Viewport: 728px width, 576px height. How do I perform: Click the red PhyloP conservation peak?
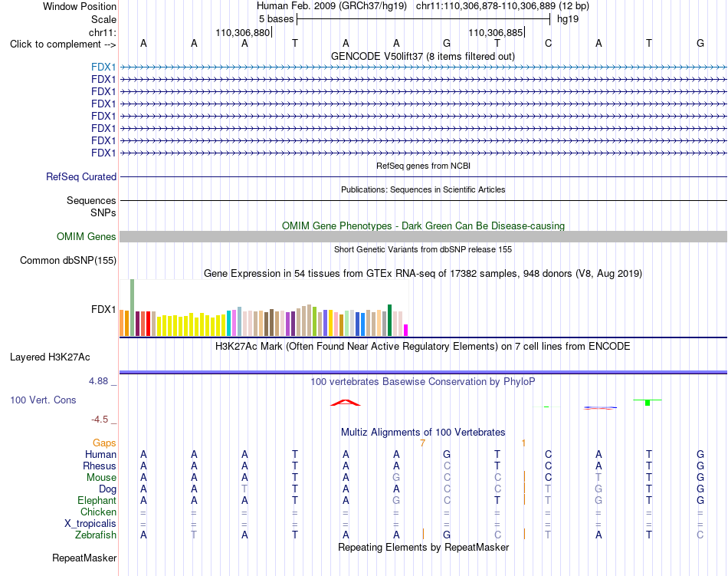[x=346, y=402]
